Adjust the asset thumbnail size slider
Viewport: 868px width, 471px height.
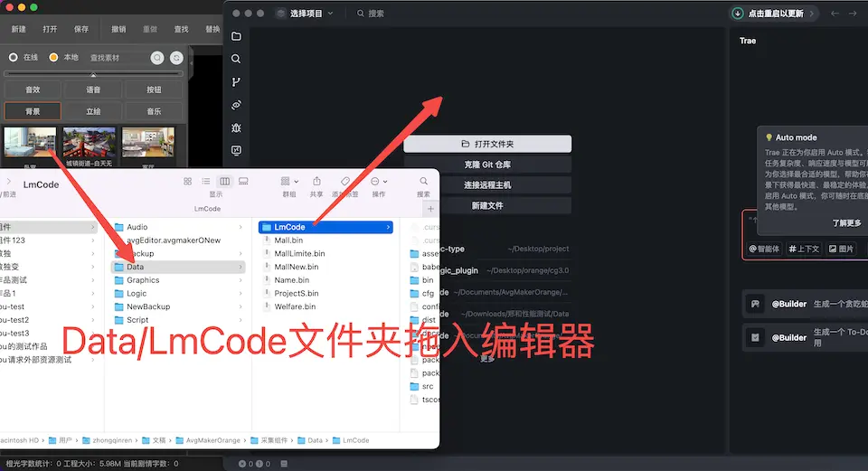tap(93, 73)
